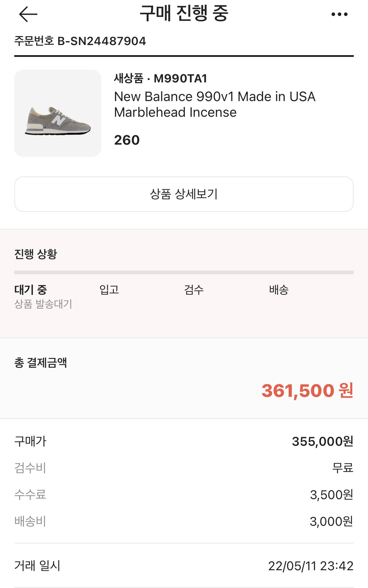
Task: Select the 대기 중 status step
Action: tap(31, 290)
